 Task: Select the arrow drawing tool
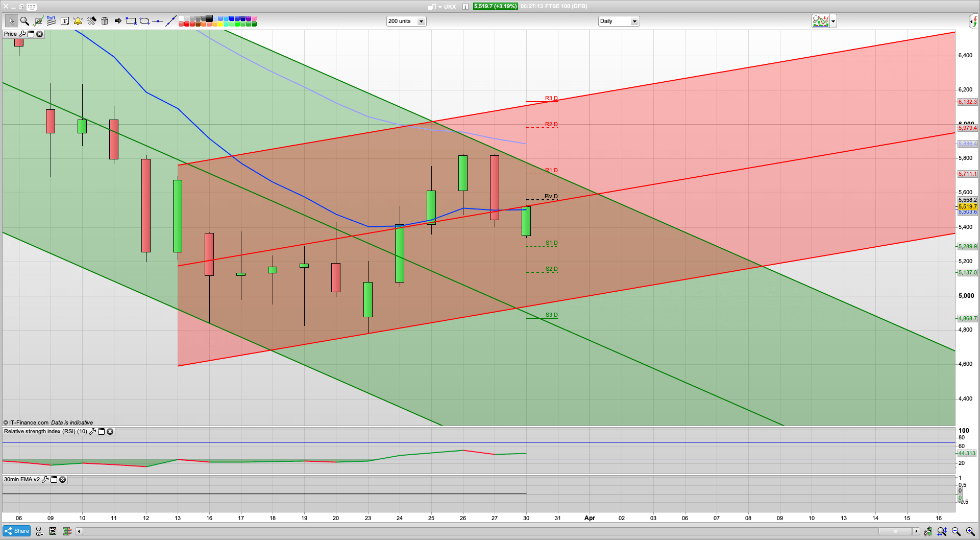pyautogui.click(x=118, y=21)
